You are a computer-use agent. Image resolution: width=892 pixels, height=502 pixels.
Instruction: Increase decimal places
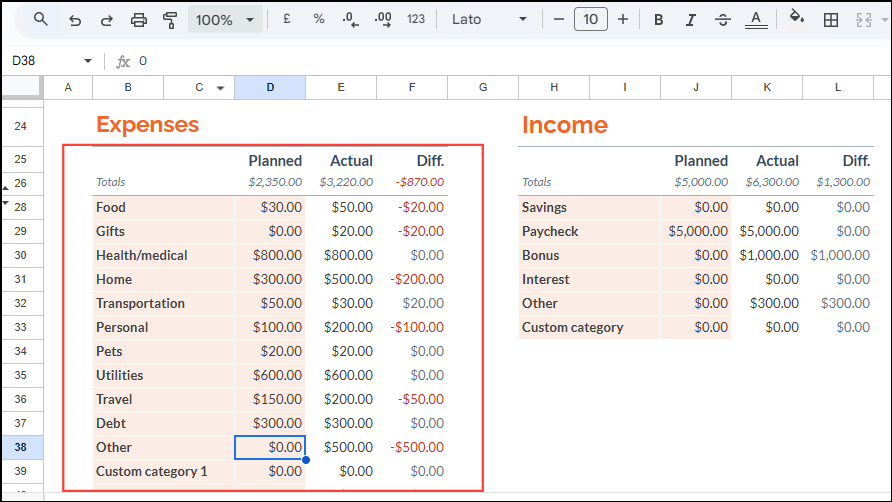(x=383, y=20)
